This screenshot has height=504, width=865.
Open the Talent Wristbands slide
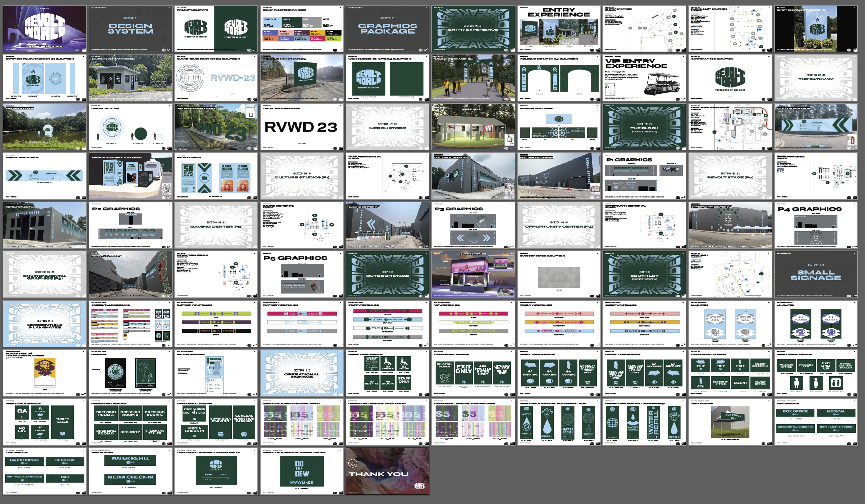tap(559, 324)
